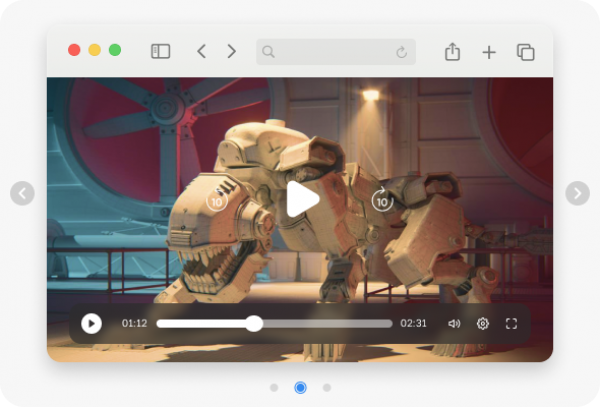Show the tab overview
This screenshot has width=600, height=407.
pos(525,52)
